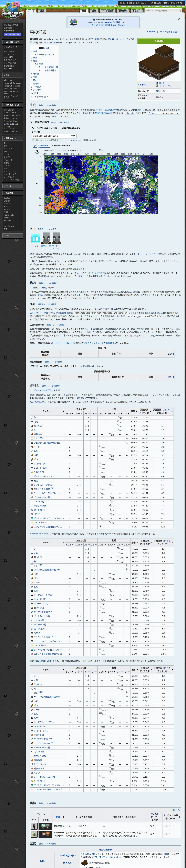The height and width of the screenshot is (868, 186).
Task: Open the エンチャント link in the sidebar
Action: tap(9, 149)
